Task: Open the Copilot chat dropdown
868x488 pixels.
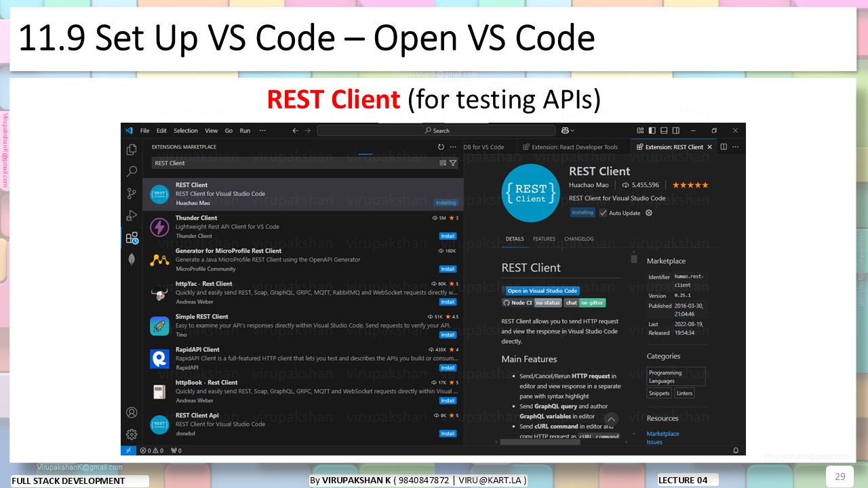Action: (x=568, y=131)
